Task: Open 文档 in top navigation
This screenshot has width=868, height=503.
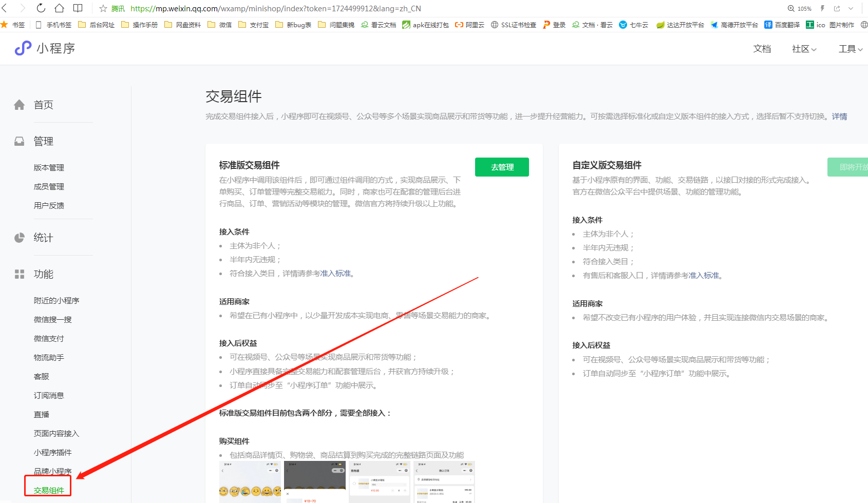Action: pos(762,49)
